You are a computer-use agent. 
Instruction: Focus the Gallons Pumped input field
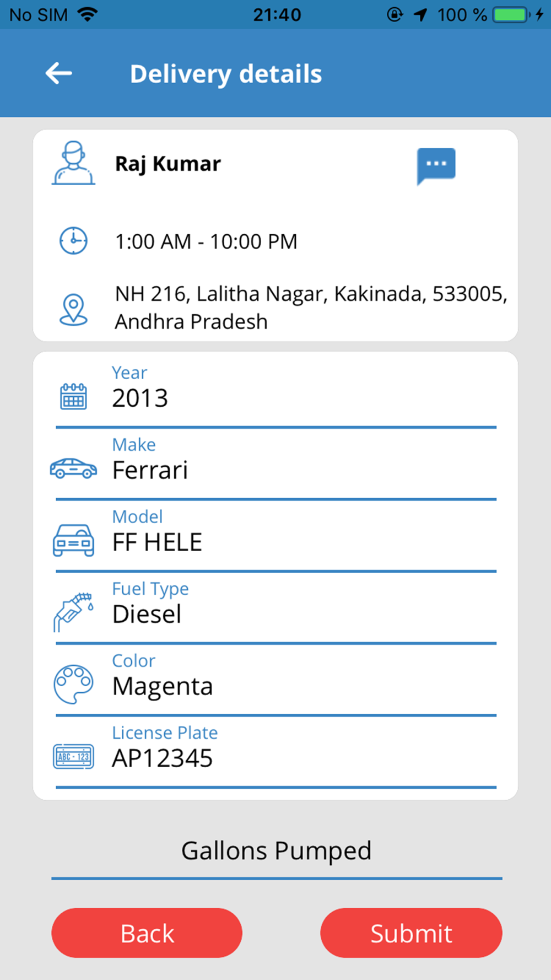point(277,852)
